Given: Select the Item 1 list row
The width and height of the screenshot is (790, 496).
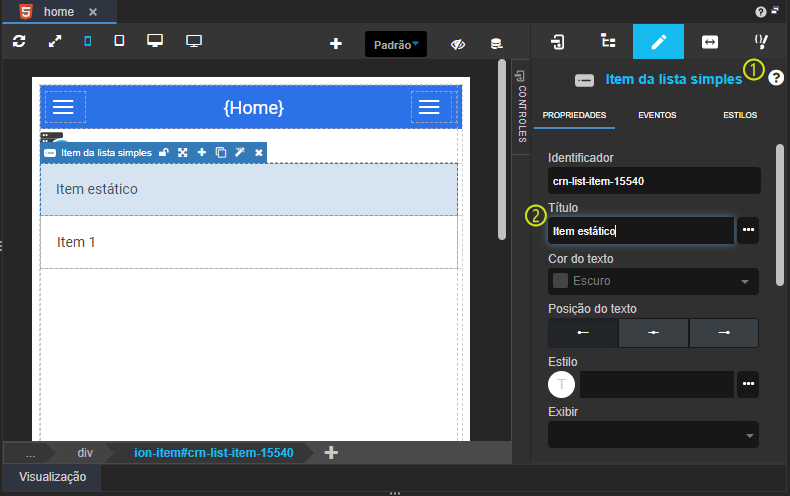Looking at the screenshot, I should 249,242.
